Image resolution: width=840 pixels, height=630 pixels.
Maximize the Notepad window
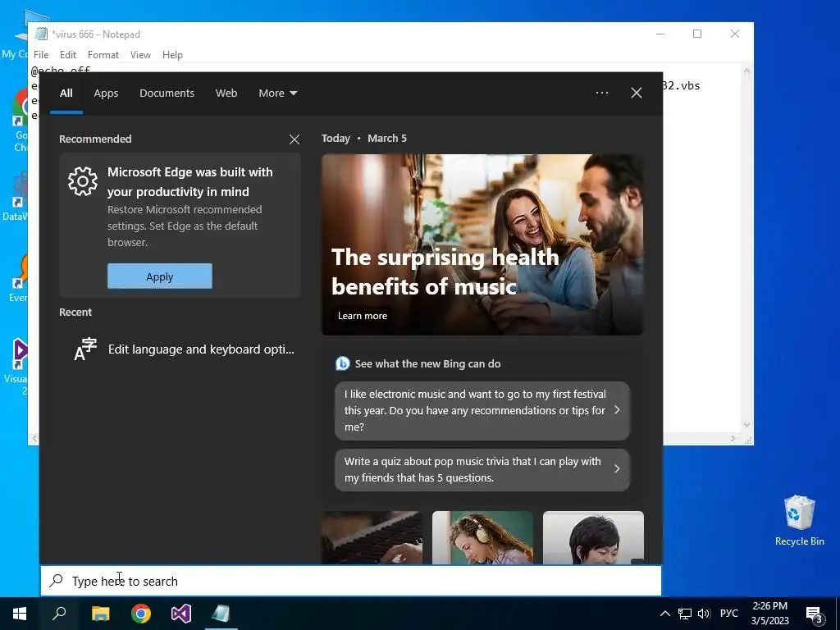coord(697,34)
